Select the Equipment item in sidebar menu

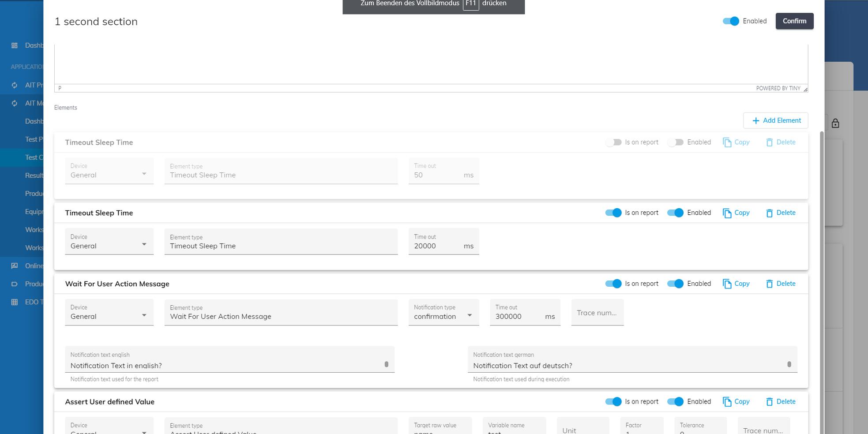click(34, 212)
